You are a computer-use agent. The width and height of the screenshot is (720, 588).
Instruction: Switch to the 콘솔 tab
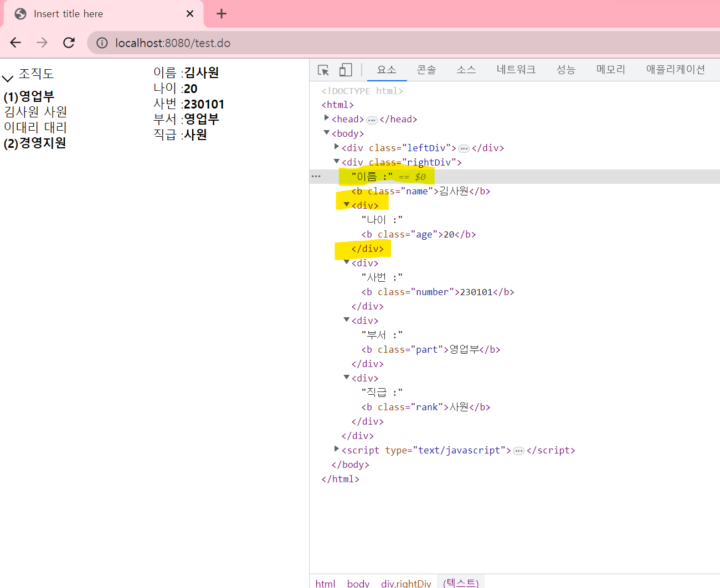(x=426, y=70)
